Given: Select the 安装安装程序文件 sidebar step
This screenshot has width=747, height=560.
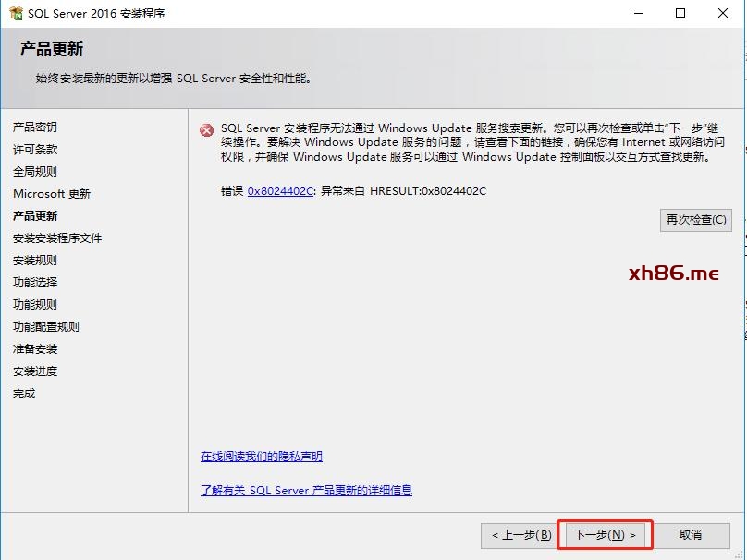Looking at the screenshot, I should pyautogui.click(x=57, y=238).
